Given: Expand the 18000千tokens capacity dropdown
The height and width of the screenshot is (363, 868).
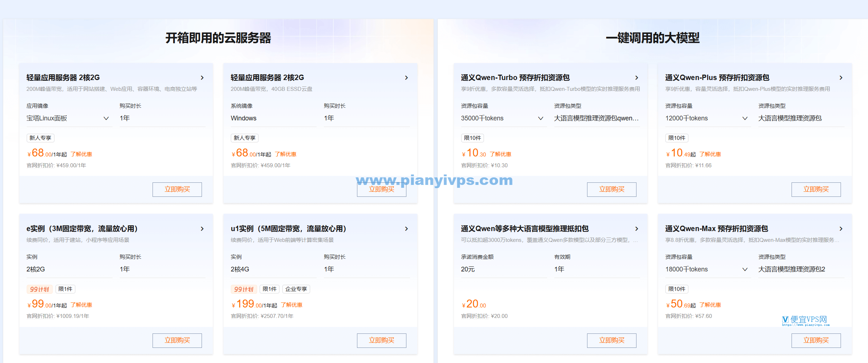Looking at the screenshot, I should (745, 269).
